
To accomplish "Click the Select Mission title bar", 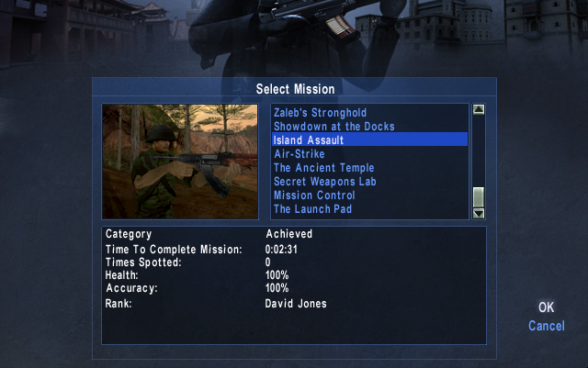I will point(294,89).
